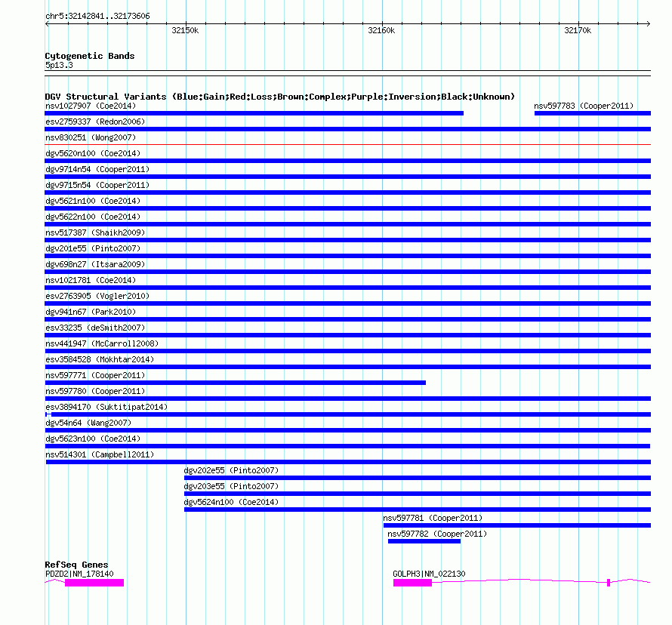Click the 32150k ruler tick label
Image resolution: width=672 pixels, height=625 pixels.
pyautogui.click(x=185, y=30)
